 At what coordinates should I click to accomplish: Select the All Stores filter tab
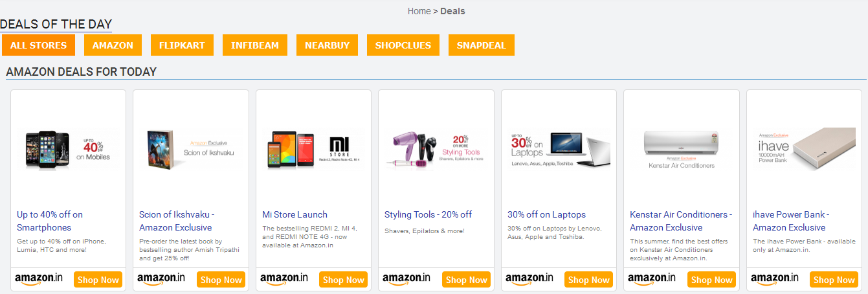(x=38, y=45)
